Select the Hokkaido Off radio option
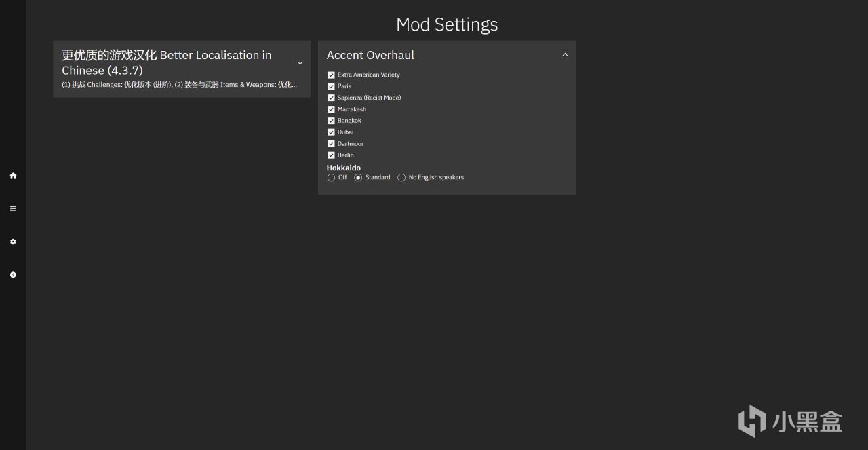This screenshot has height=450, width=868. pyautogui.click(x=331, y=178)
